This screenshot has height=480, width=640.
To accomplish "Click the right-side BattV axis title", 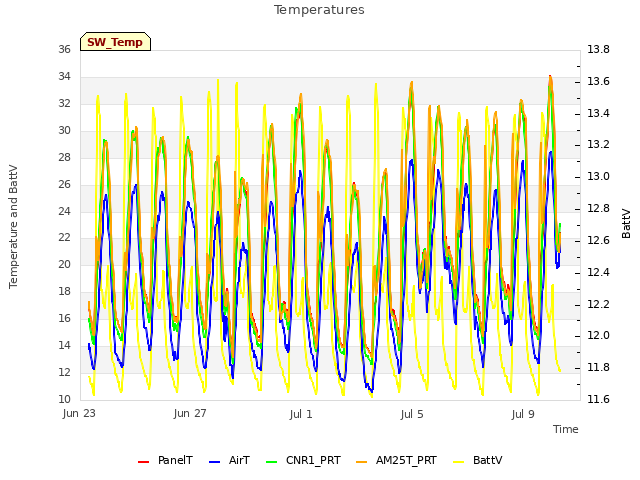I will [x=626, y=224].
